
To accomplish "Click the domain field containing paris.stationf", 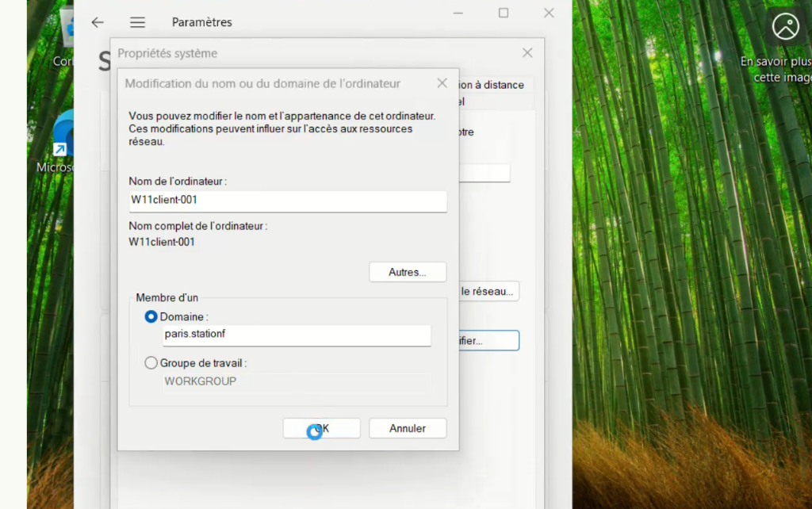I will 296,335.
